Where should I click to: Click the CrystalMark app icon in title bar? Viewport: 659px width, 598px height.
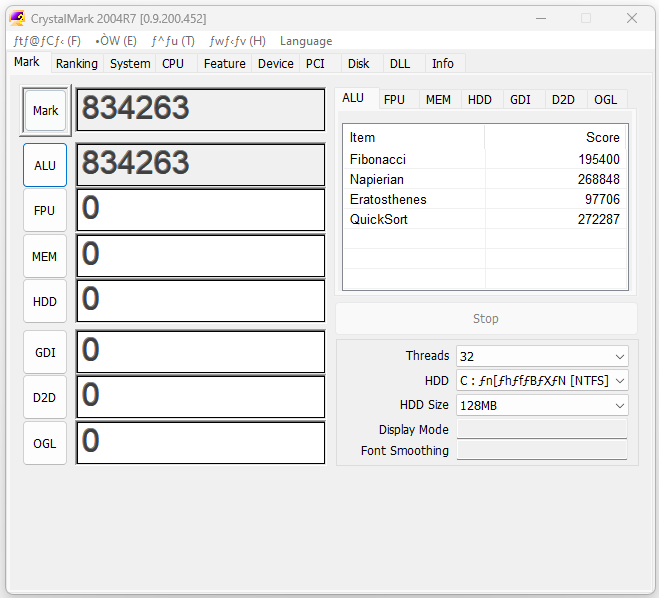point(17,18)
